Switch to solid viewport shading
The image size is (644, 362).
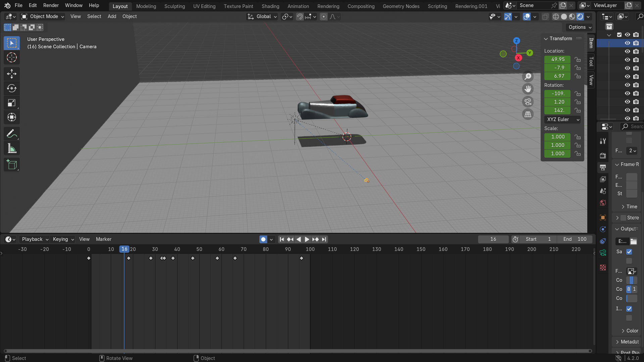pyautogui.click(x=564, y=16)
